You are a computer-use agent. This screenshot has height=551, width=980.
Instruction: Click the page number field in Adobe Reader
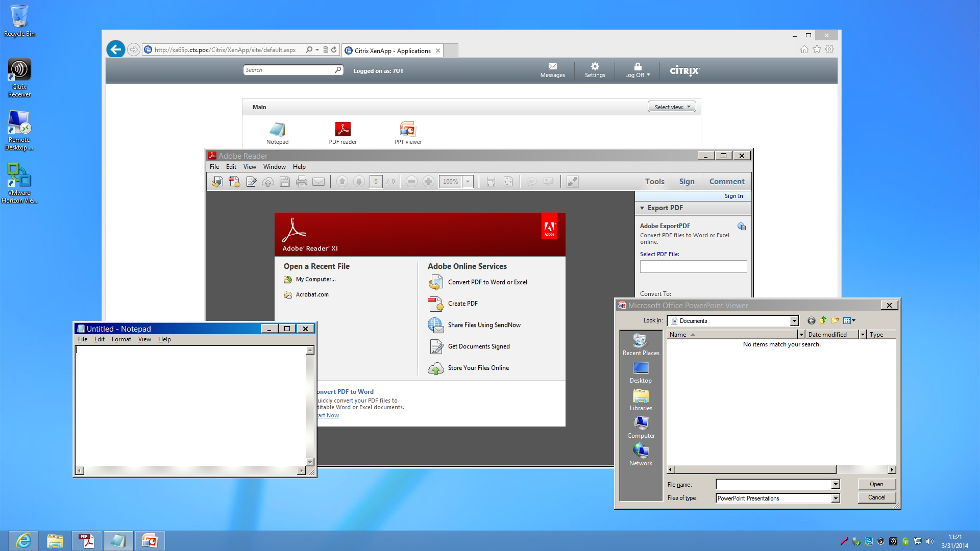tap(376, 182)
